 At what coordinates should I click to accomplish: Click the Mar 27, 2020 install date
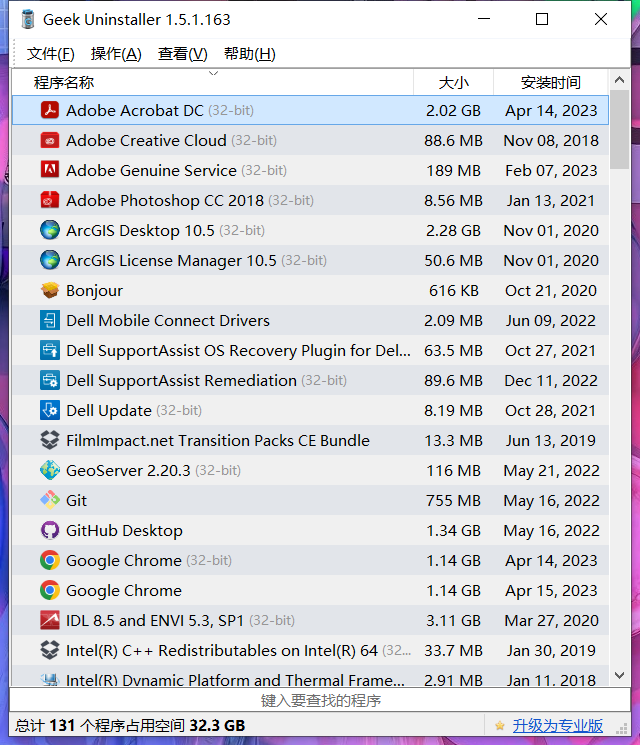point(551,620)
